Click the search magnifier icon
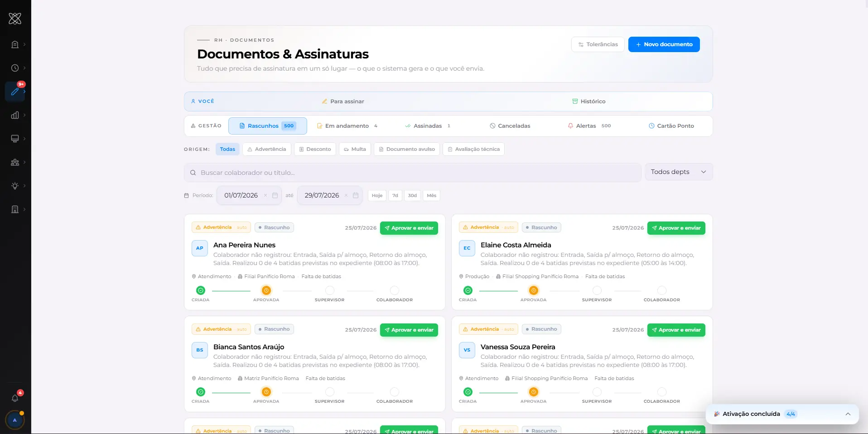The width and height of the screenshot is (868, 434). pyautogui.click(x=193, y=173)
